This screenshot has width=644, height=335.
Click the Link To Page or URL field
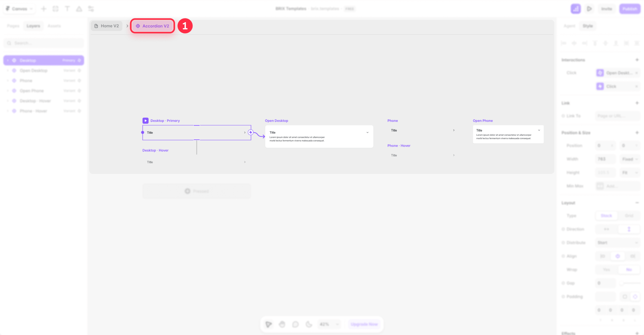(x=618, y=116)
